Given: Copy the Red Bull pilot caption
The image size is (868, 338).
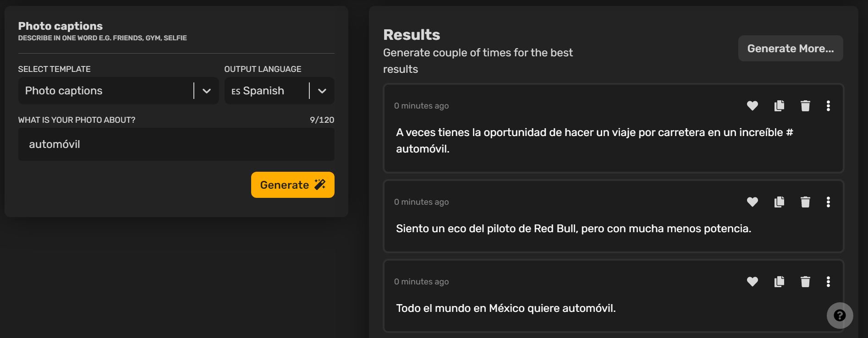Looking at the screenshot, I should [x=779, y=202].
